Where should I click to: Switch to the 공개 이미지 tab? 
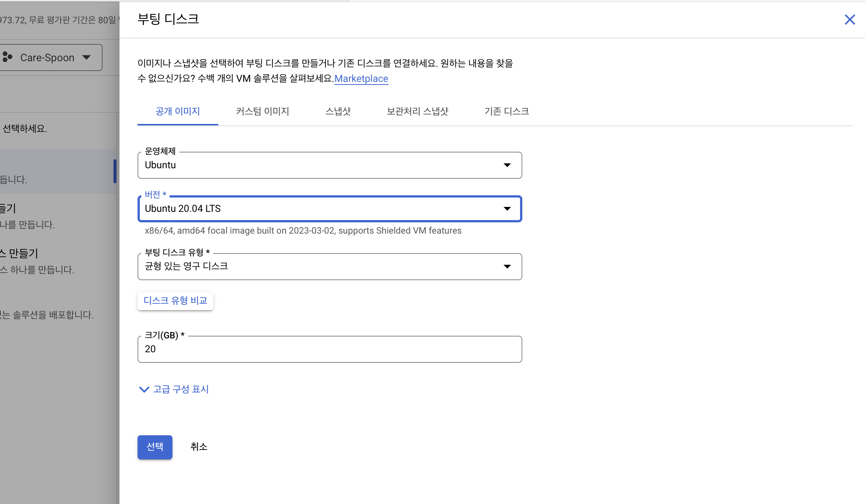(x=178, y=112)
